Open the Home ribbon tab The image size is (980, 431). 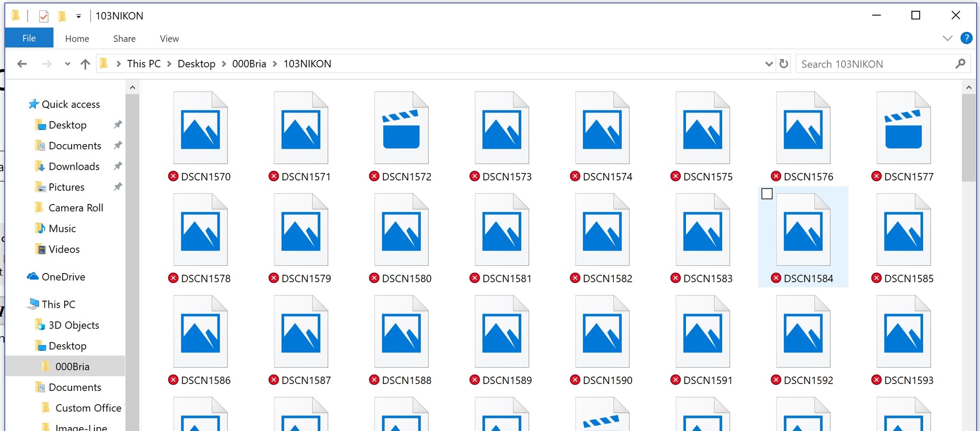(x=77, y=38)
